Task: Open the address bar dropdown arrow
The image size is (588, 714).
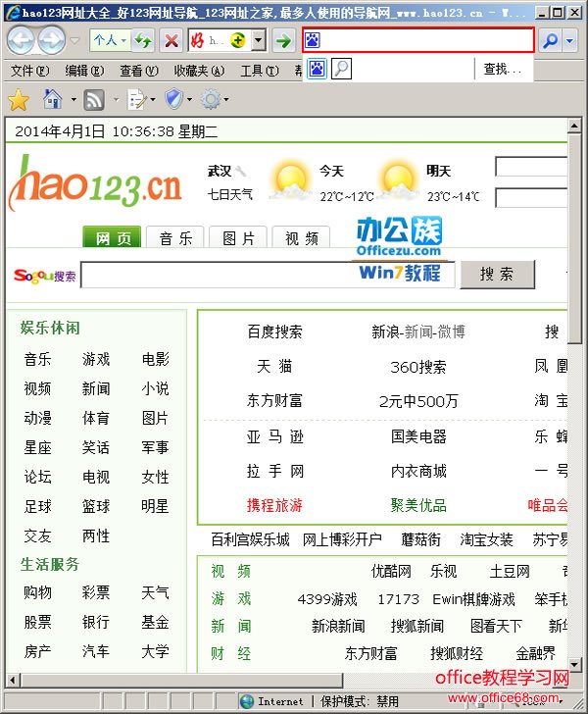Action: (x=258, y=40)
